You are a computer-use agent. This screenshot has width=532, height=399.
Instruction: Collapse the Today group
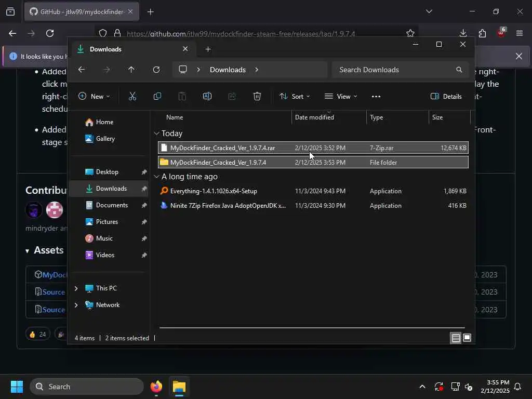156,134
